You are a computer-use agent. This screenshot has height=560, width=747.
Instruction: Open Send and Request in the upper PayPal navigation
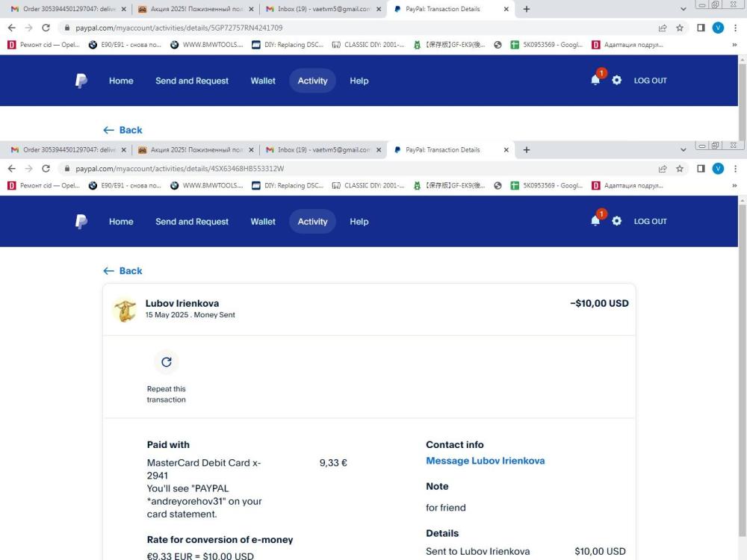tap(192, 81)
